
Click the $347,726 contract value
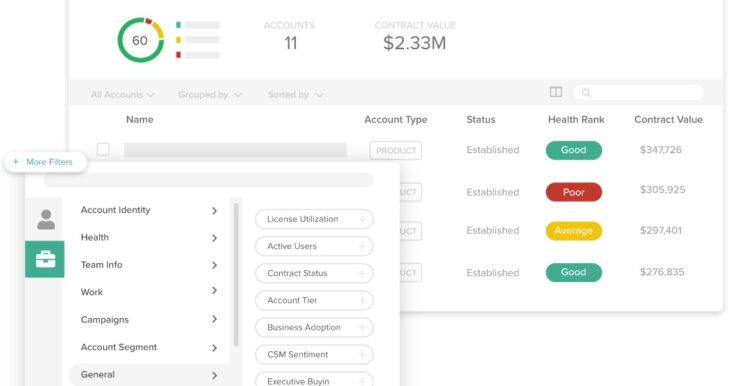661,150
